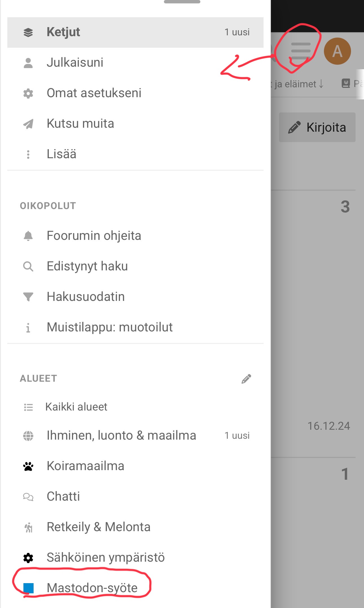Image resolution: width=364 pixels, height=608 pixels.
Task: Click the bell icon for Foorumin ohjeita
Action: coord(28,236)
